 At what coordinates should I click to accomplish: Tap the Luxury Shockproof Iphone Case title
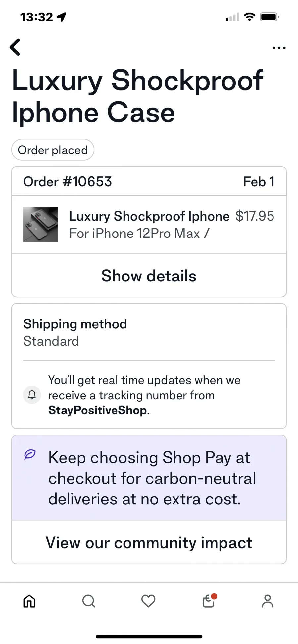pos(137,96)
